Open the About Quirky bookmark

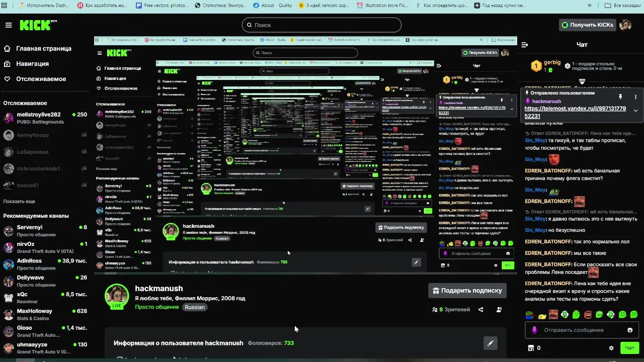(x=272, y=5)
